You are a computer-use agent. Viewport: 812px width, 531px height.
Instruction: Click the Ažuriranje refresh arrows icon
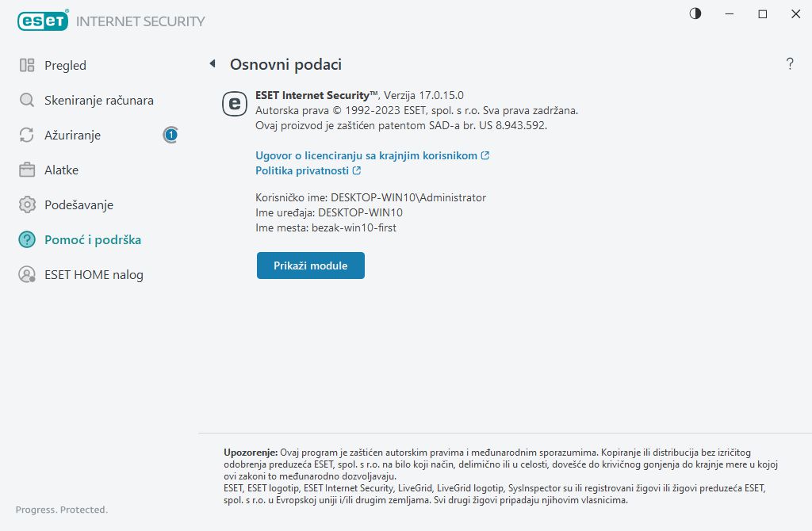point(27,136)
